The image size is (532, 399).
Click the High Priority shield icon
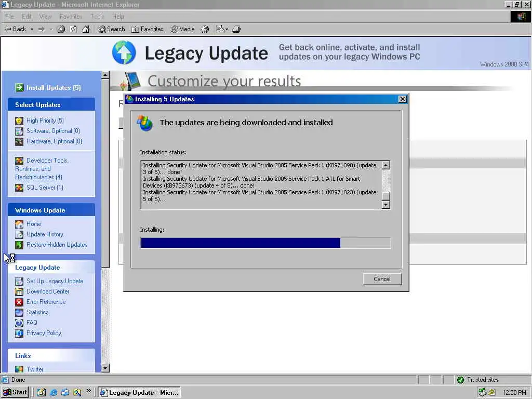19,121
